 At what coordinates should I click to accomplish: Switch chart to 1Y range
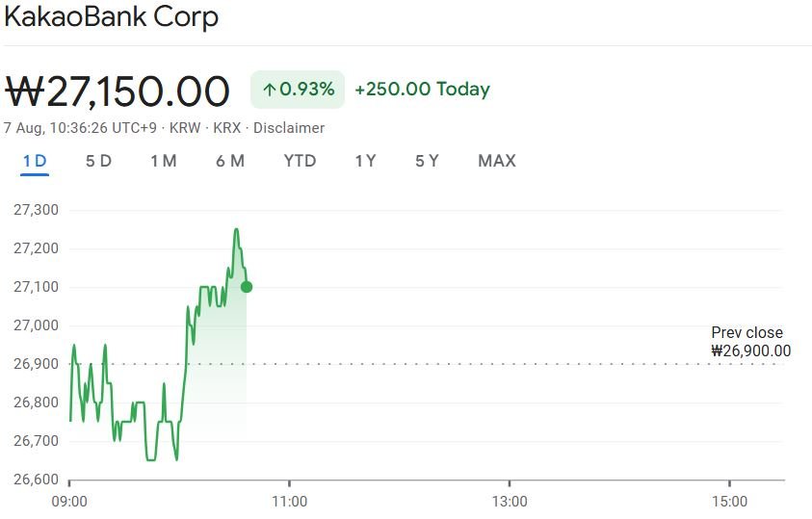(x=365, y=161)
